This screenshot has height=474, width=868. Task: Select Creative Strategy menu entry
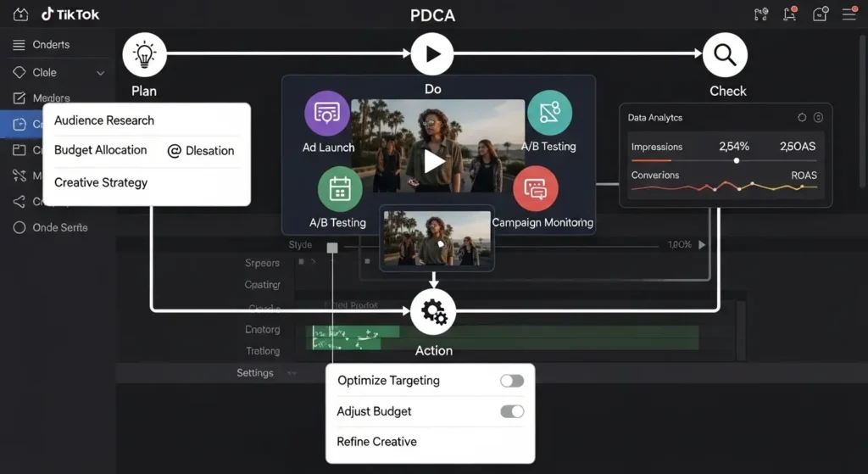[101, 182]
